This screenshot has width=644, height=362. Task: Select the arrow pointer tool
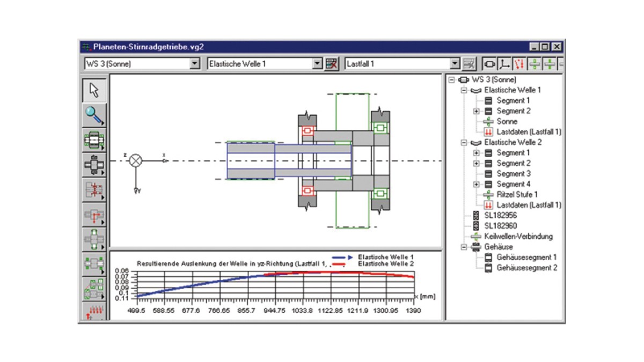point(94,90)
